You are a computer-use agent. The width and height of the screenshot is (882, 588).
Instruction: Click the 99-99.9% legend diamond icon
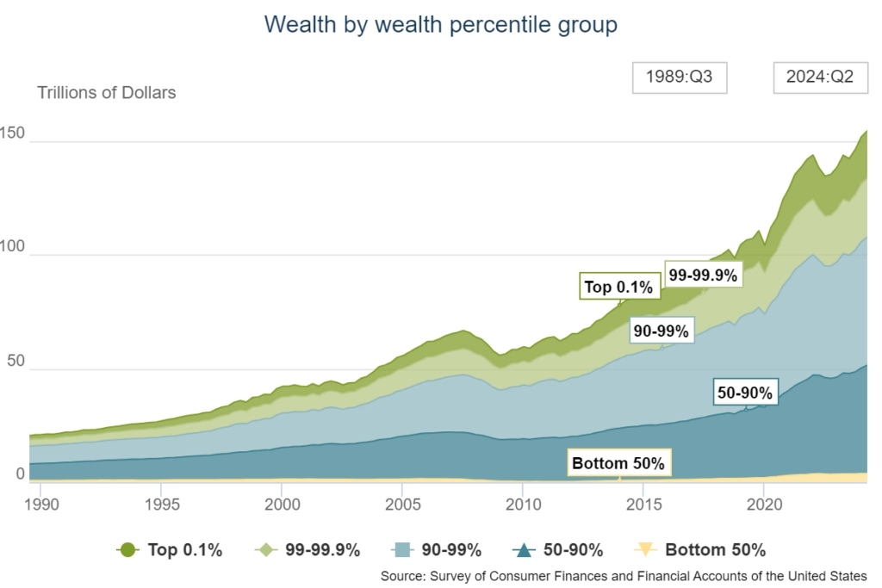(265, 550)
